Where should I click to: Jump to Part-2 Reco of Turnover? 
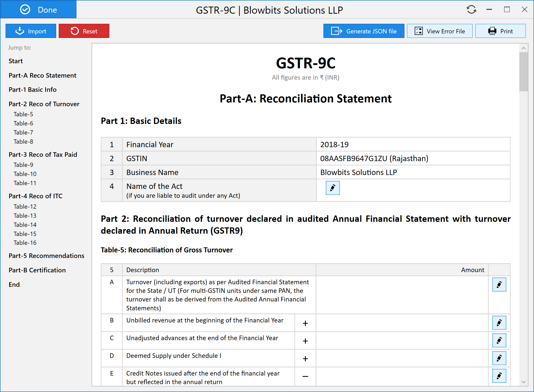[44, 104]
